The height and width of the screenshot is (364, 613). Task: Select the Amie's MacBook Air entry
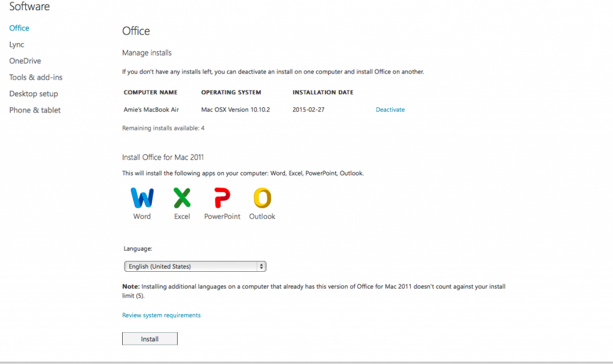151,110
